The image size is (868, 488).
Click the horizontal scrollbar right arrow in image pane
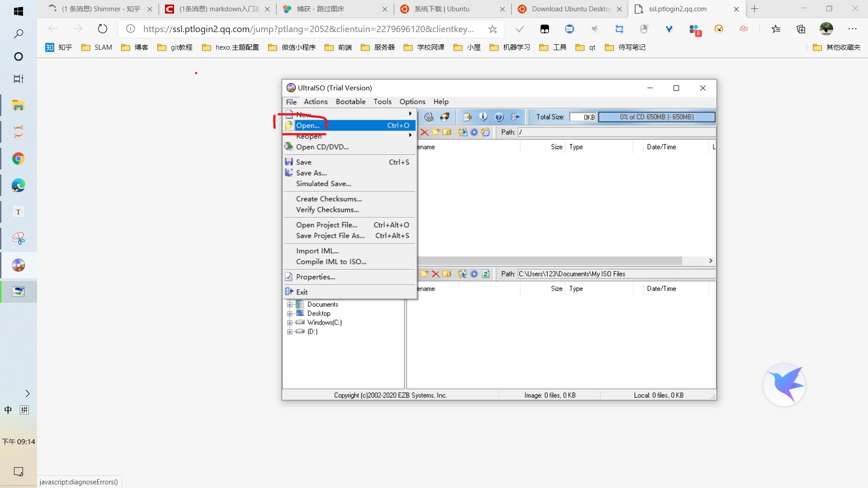tap(711, 261)
